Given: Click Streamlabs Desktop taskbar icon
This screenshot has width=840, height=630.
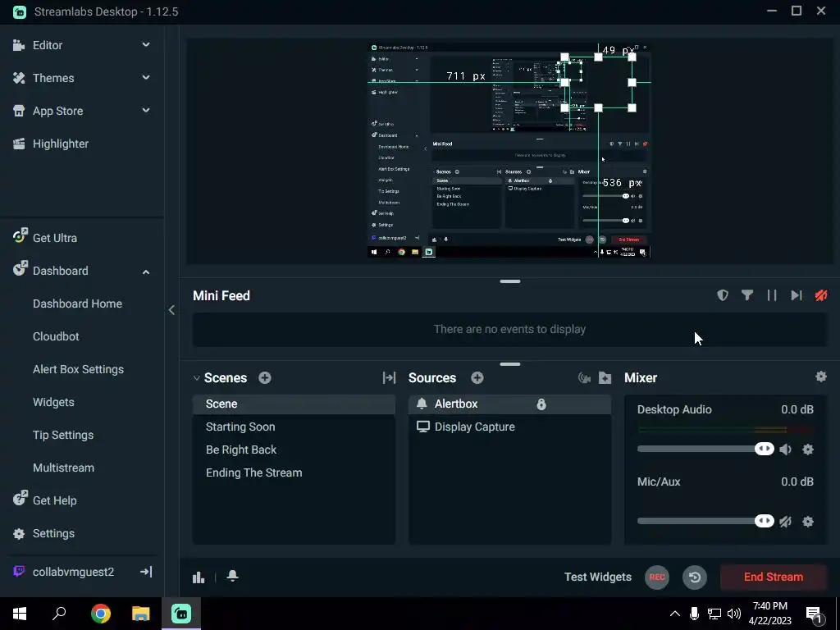Looking at the screenshot, I should point(181,614).
